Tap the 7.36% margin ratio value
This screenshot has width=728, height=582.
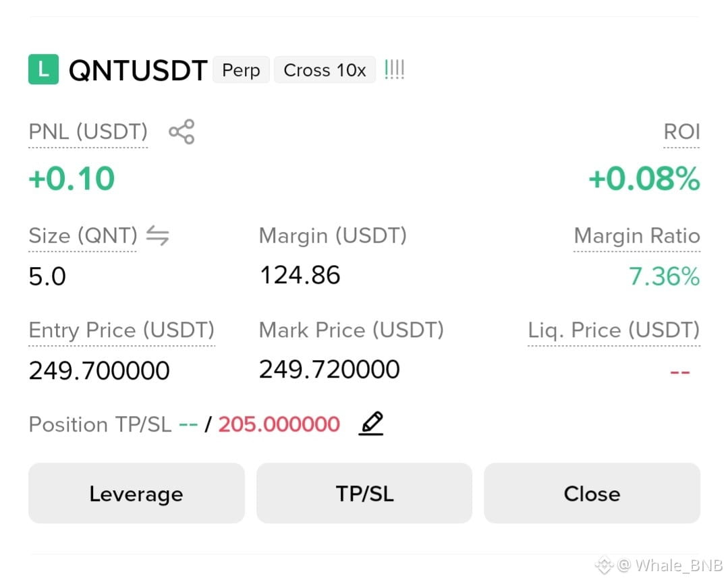click(x=664, y=276)
